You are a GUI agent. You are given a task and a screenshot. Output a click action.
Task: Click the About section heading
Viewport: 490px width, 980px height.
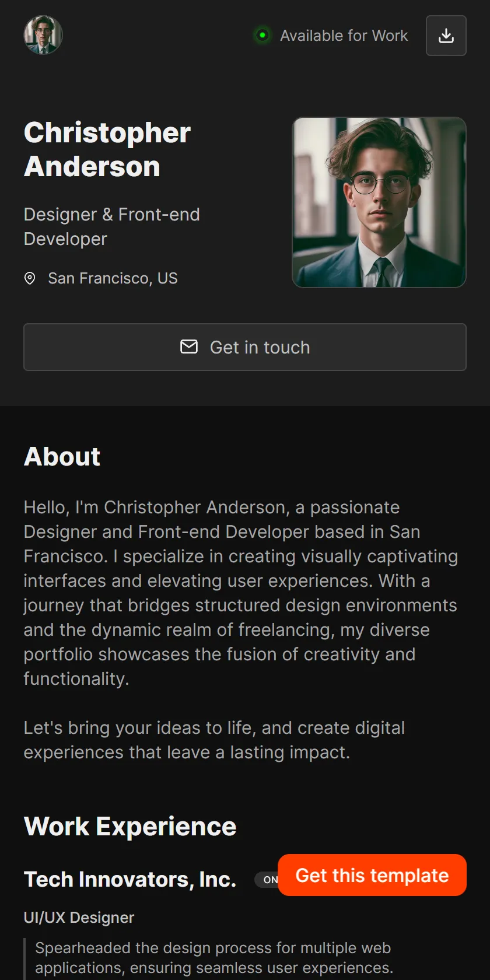pos(62,456)
